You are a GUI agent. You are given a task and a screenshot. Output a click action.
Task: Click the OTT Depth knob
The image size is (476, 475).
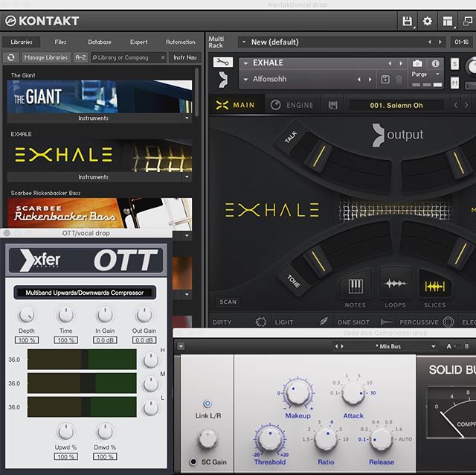click(27, 314)
